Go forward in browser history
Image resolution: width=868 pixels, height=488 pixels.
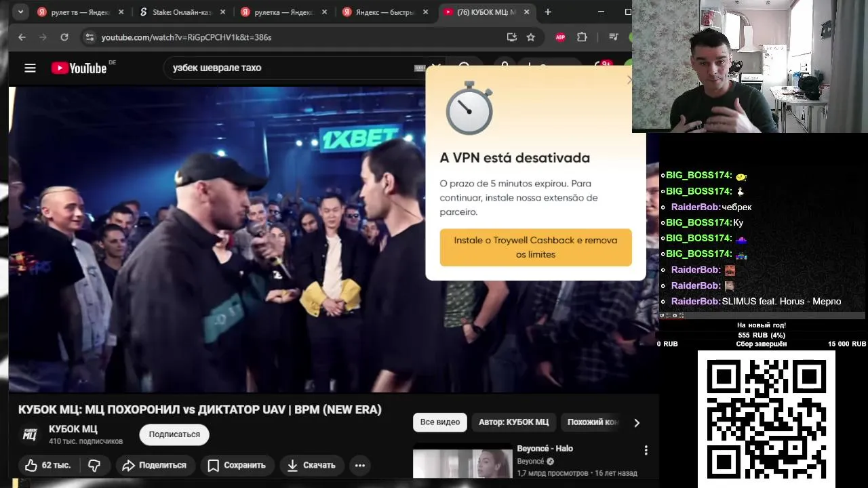pyautogui.click(x=43, y=37)
